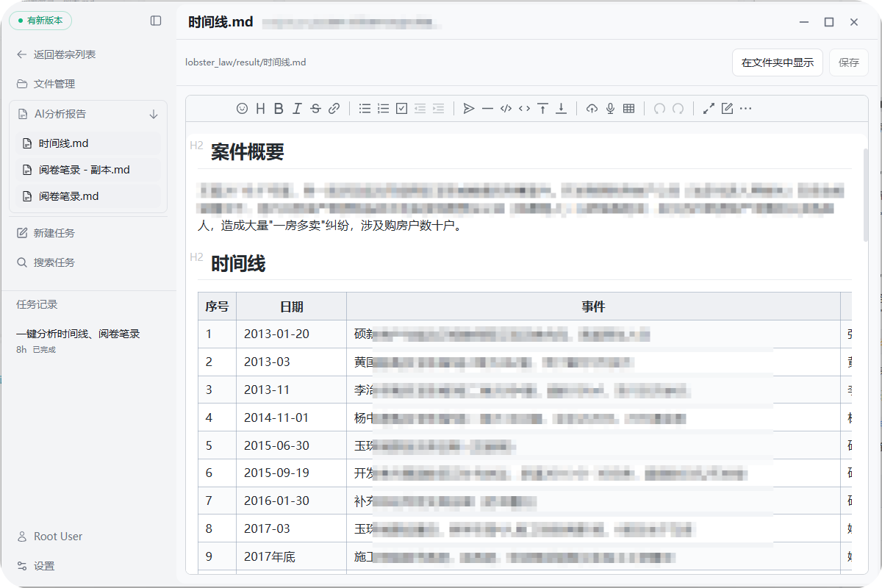Insert an ordered numbered list

point(383,109)
